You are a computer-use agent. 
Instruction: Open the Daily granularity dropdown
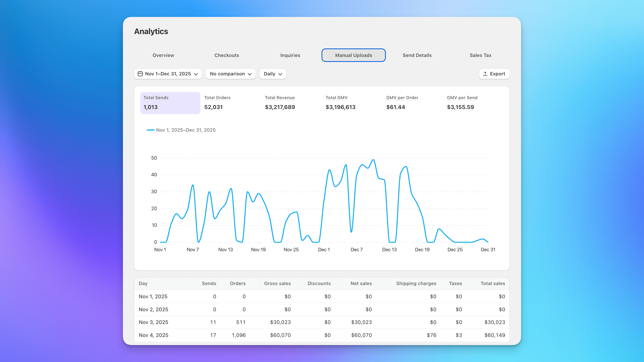(272, 74)
